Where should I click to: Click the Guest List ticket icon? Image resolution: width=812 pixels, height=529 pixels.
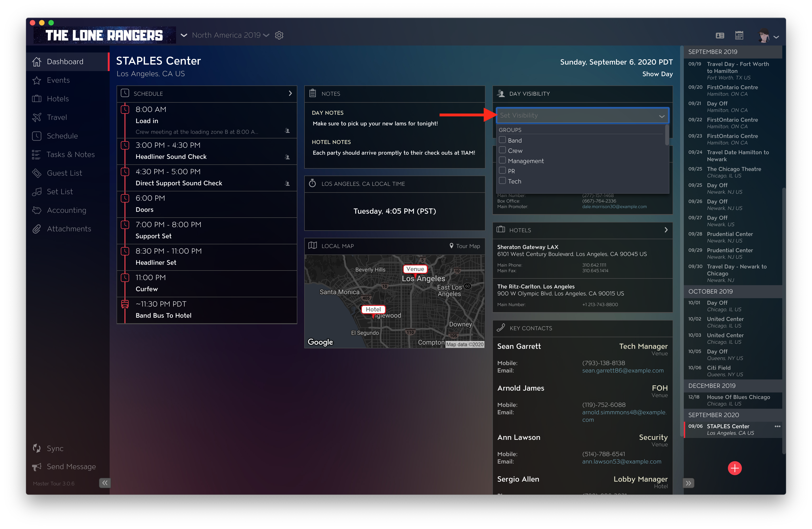pos(37,173)
